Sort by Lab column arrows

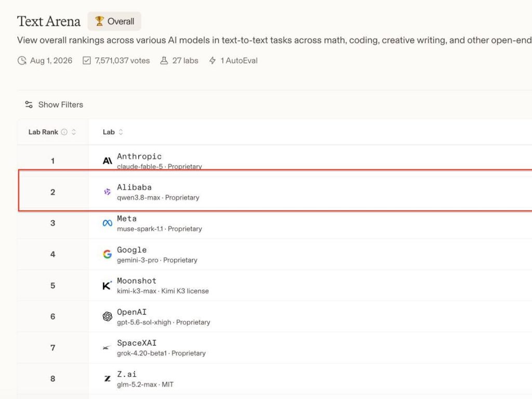(x=121, y=132)
